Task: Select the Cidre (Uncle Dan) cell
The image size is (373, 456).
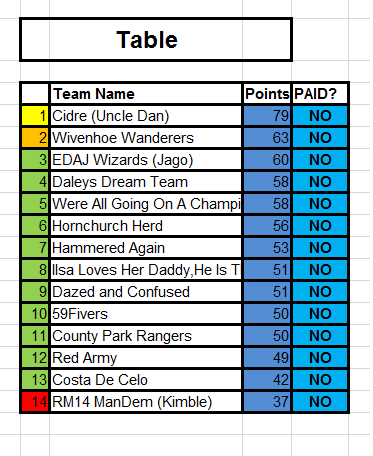Action: pos(146,116)
